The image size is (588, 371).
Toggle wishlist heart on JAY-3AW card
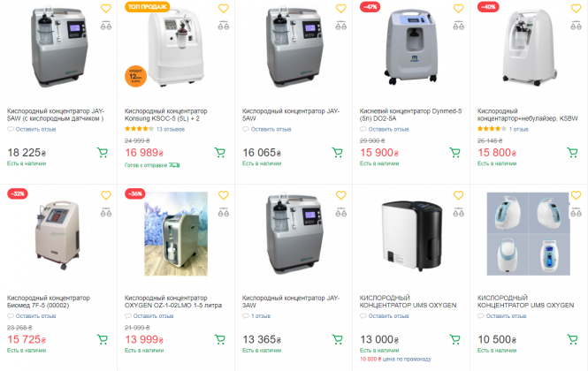point(340,195)
